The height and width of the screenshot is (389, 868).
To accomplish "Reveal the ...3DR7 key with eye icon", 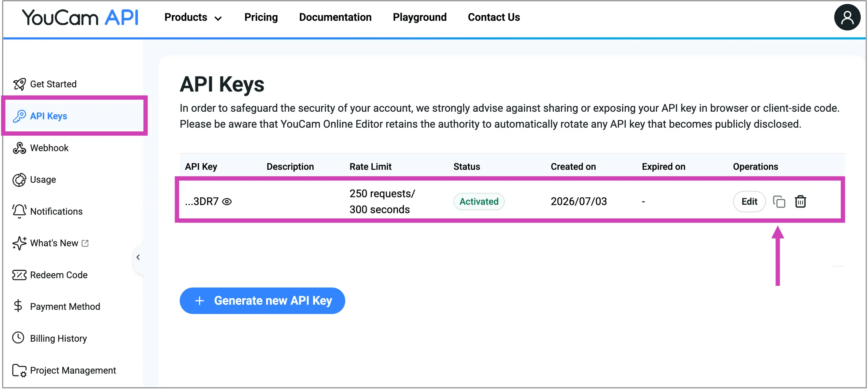I will coord(227,202).
